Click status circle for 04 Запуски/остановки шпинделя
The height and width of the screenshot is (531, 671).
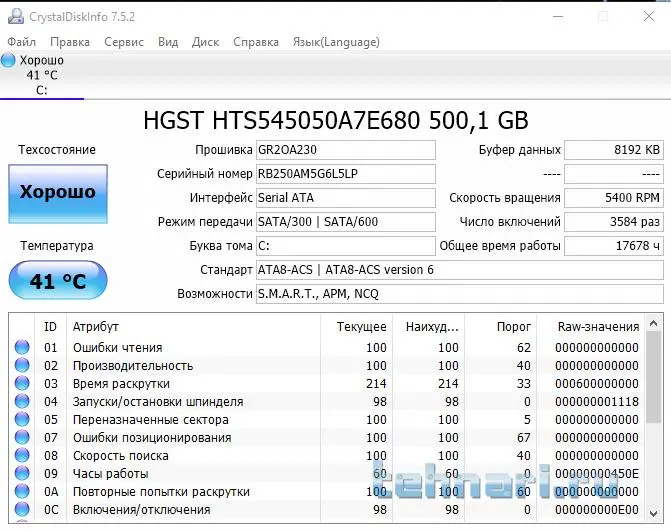22,401
